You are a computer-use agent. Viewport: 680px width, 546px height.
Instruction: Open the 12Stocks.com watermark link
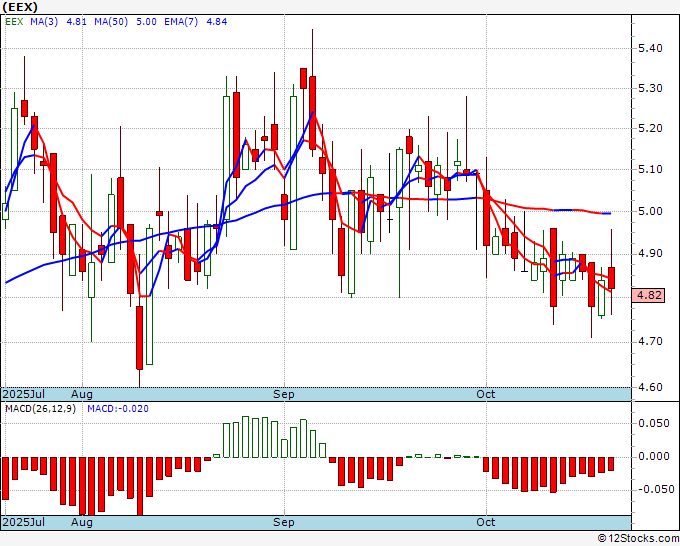pos(638,538)
